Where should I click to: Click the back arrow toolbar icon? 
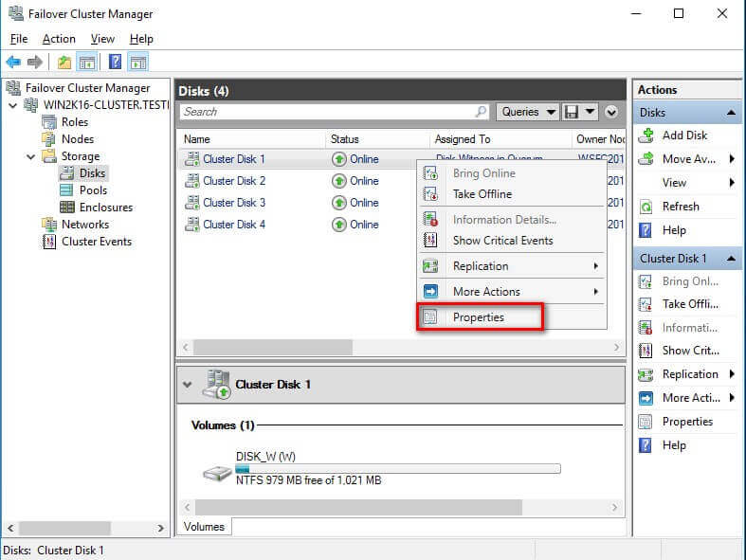coord(13,63)
